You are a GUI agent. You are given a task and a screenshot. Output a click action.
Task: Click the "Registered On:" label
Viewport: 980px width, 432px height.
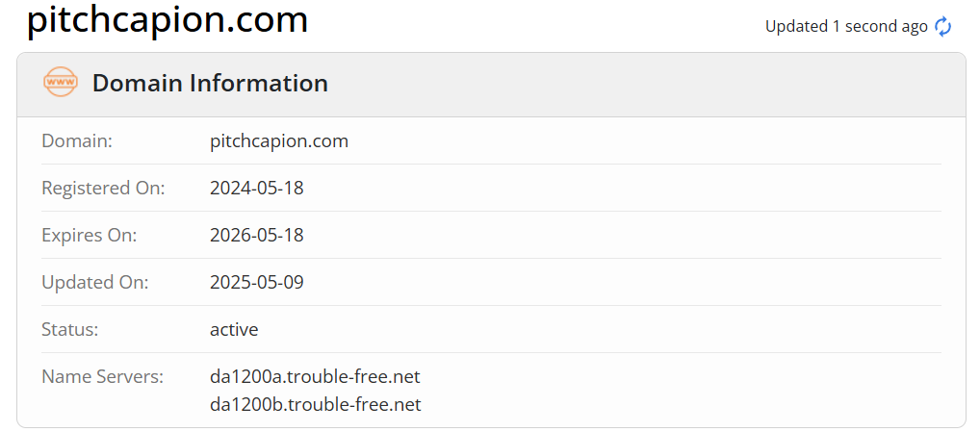click(103, 189)
